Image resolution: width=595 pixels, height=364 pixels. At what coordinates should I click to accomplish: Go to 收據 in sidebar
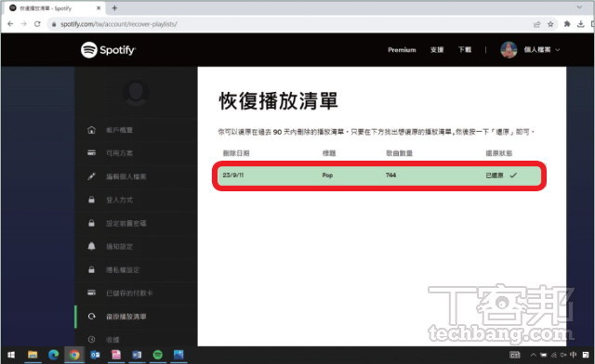coord(112,340)
